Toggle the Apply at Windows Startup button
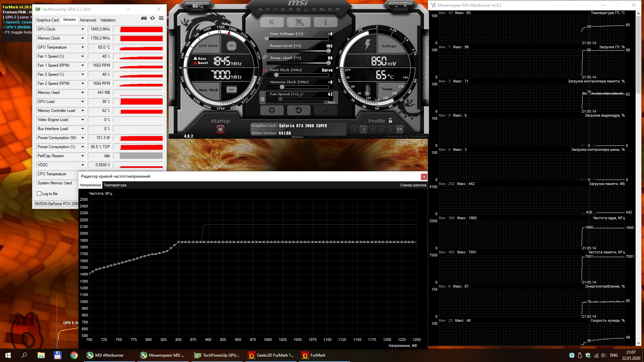Screen dimensions: 644x362 (220, 129)
